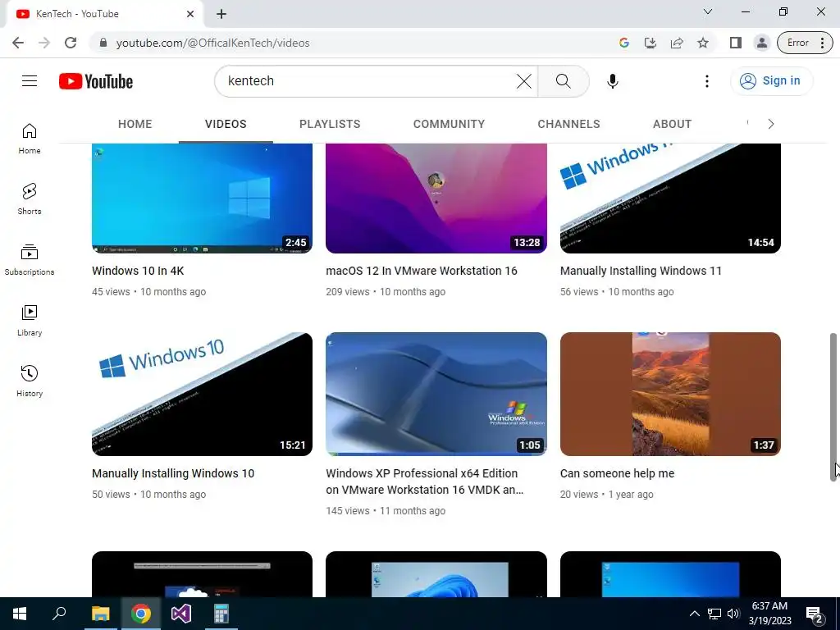Click title Windows XP Professional x64 Edition
840x630 pixels.
pos(424,481)
